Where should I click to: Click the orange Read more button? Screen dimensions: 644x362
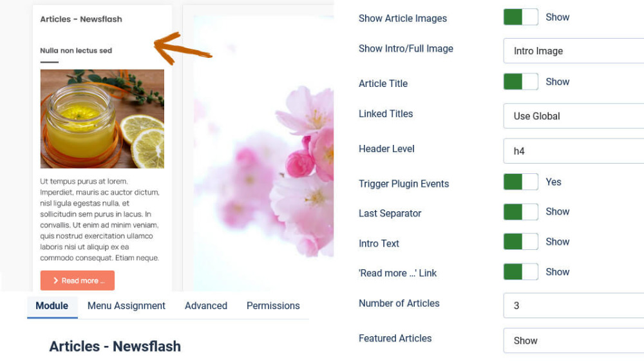pyautogui.click(x=78, y=281)
